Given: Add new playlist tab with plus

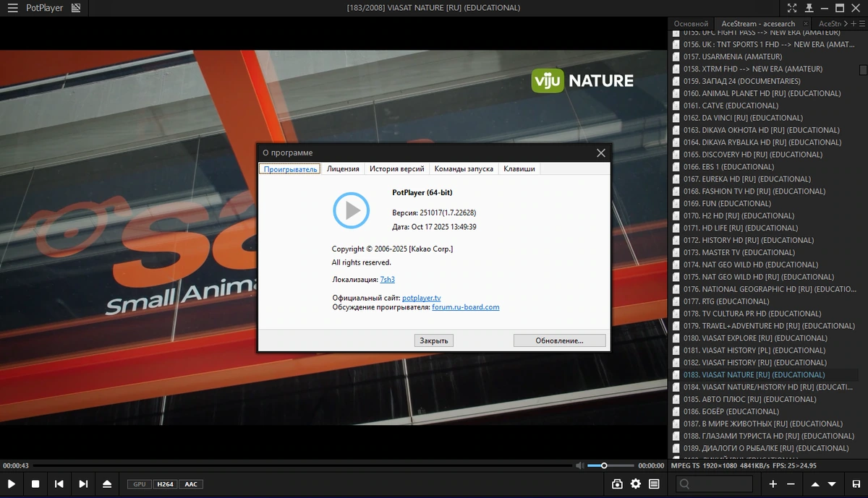Looking at the screenshot, I should (x=854, y=24).
